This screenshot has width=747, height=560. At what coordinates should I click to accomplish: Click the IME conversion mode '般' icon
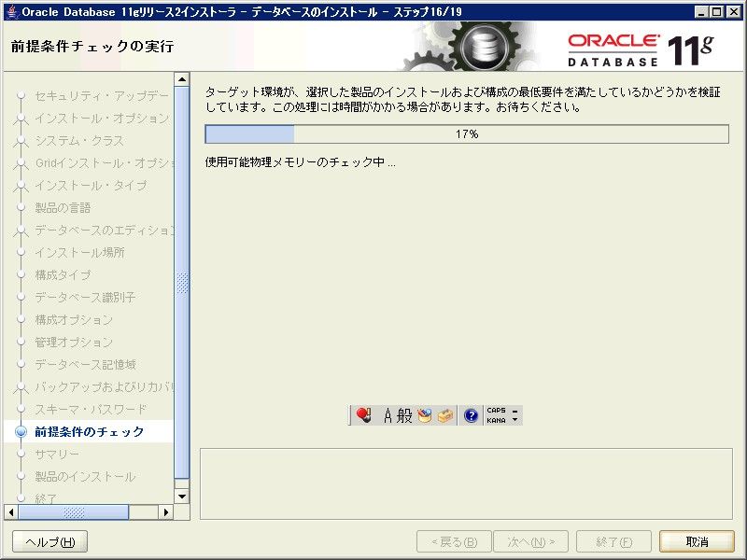pos(404,415)
